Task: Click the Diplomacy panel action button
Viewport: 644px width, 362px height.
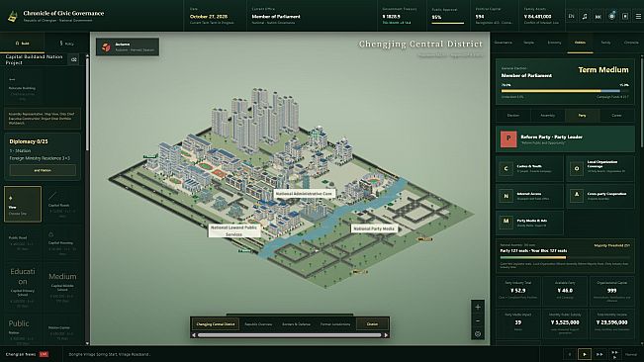Action: pyautogui.click(x=43, y=170)
